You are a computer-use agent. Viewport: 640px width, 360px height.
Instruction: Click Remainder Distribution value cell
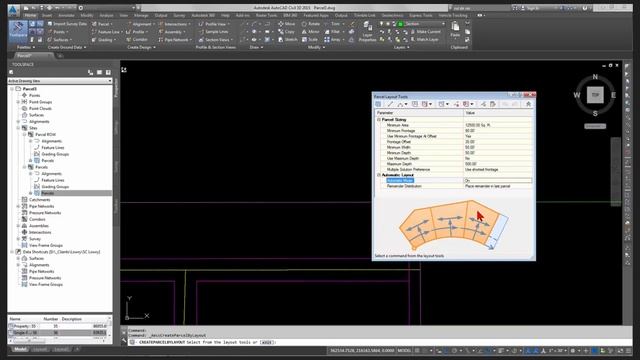click(x=498, y=186)
